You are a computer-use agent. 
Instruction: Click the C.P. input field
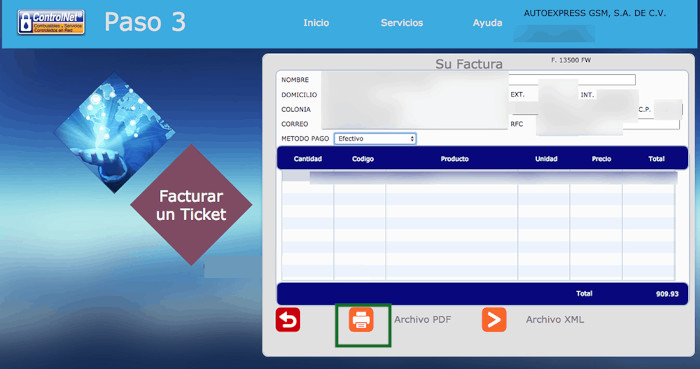click(x=668, y=109)
